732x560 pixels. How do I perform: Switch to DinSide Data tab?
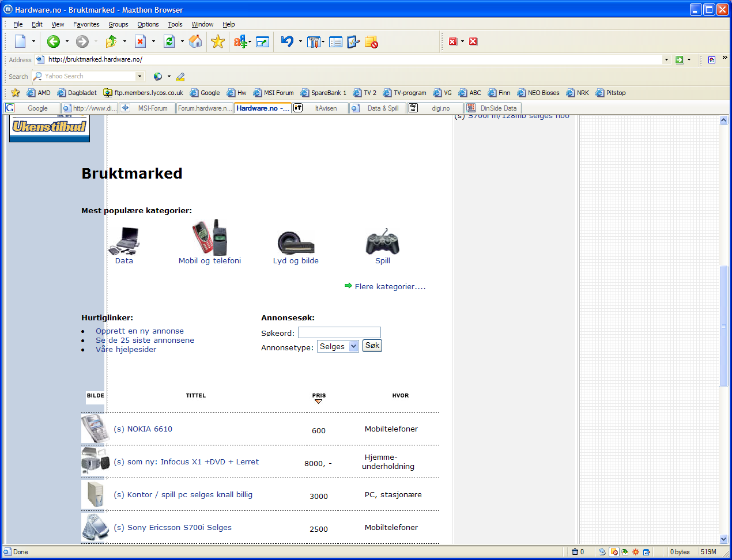pos(493,108)
